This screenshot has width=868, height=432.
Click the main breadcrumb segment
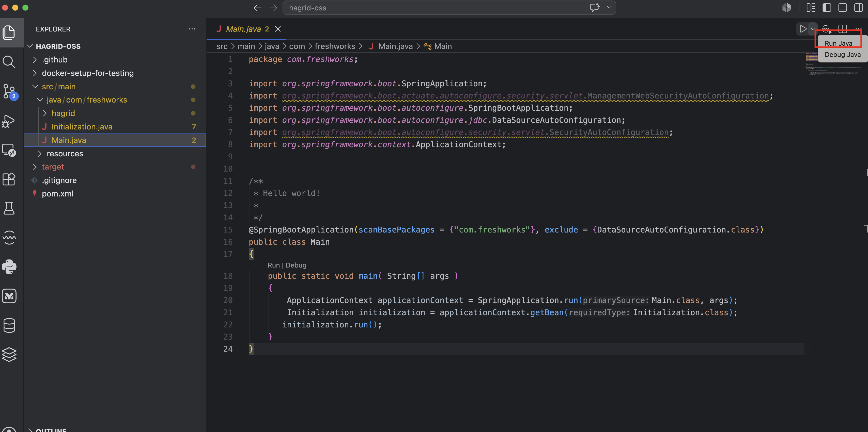[246, 46]
